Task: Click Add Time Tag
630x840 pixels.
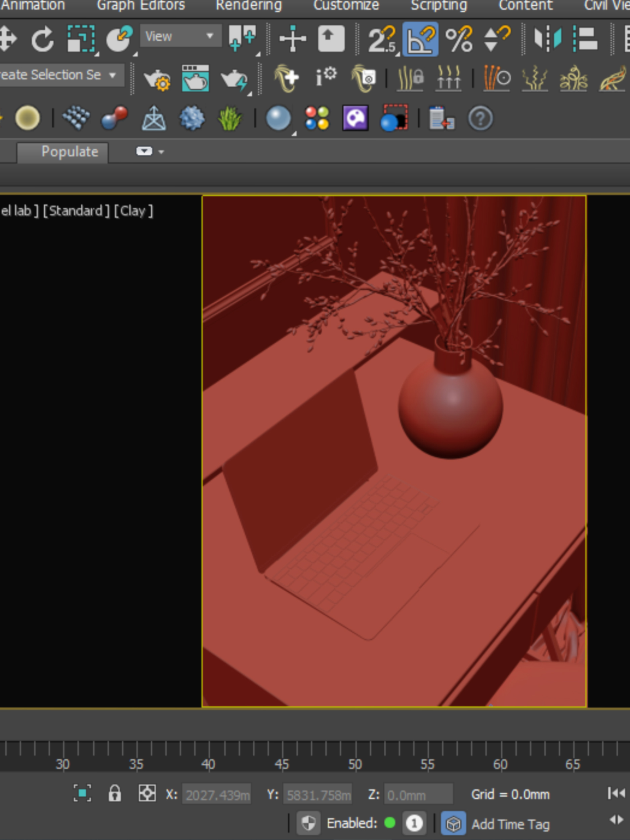Action: [510, 824]
